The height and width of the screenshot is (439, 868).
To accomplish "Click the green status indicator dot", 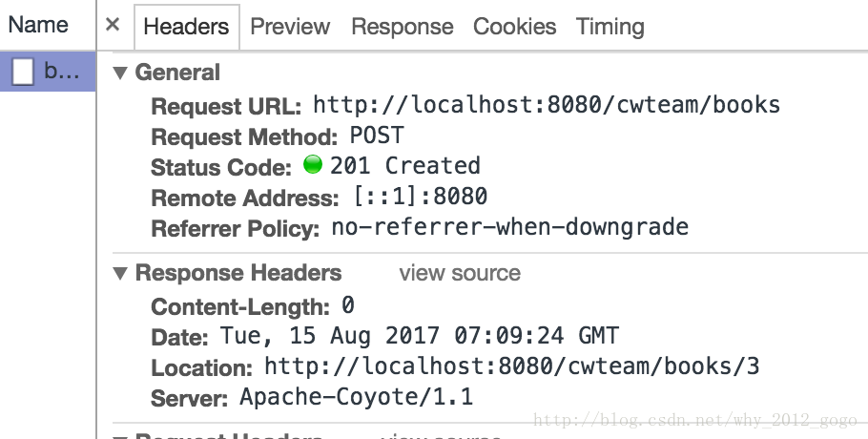I will click(x=313, y=164).
